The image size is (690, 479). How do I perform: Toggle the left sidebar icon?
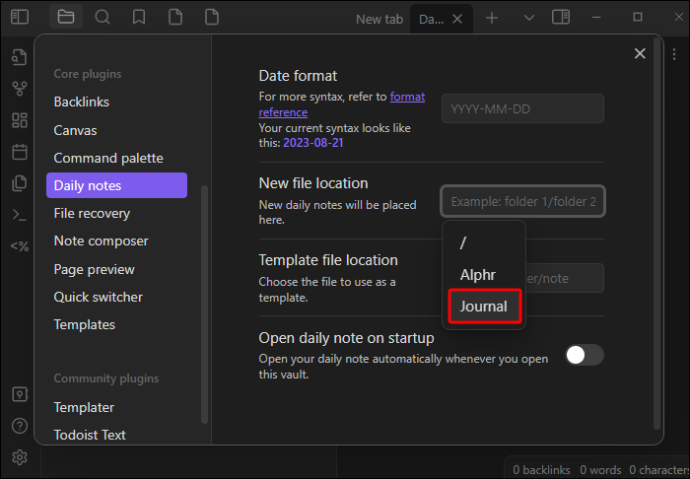click(x=20, y=18)
